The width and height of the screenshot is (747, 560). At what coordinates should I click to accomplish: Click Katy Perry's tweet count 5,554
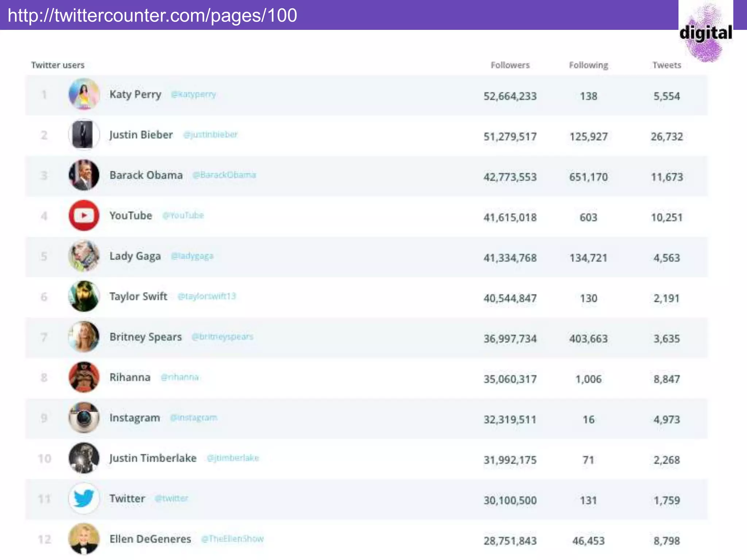click(x=667, y=96)
